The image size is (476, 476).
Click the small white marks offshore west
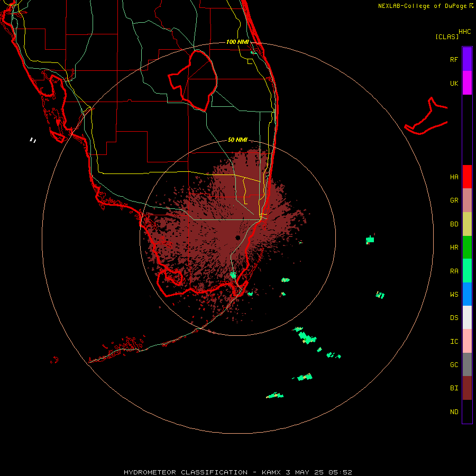(33, 140)
